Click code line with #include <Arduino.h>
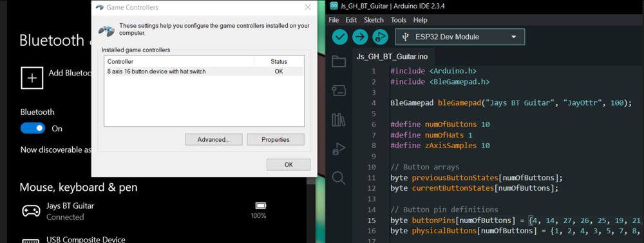 pos(433,71)
